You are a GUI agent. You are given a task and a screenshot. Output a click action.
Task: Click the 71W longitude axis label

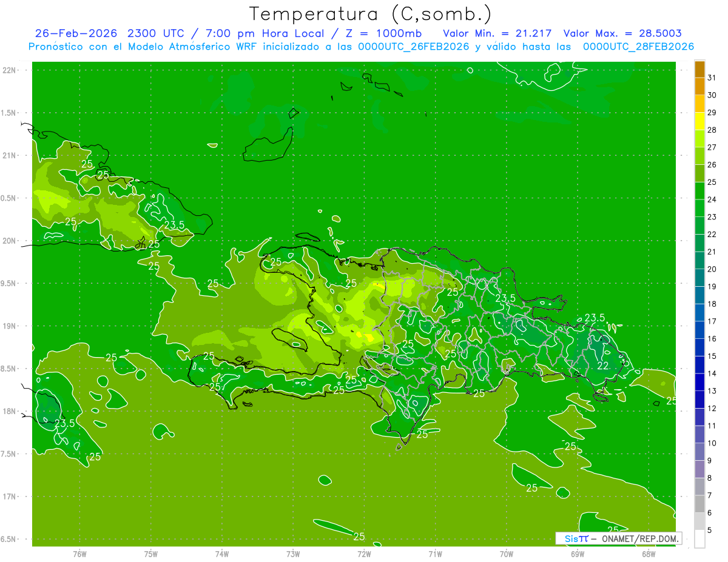coord(435,554)
